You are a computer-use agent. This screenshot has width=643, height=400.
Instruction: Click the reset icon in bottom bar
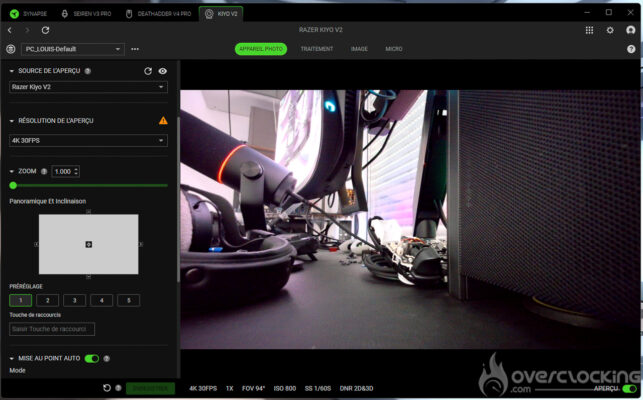[x=107, y=388]
